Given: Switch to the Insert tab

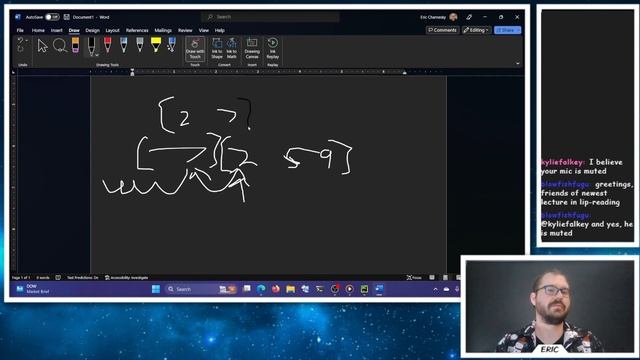Looking at the screenshot, I should coord(57,30).
